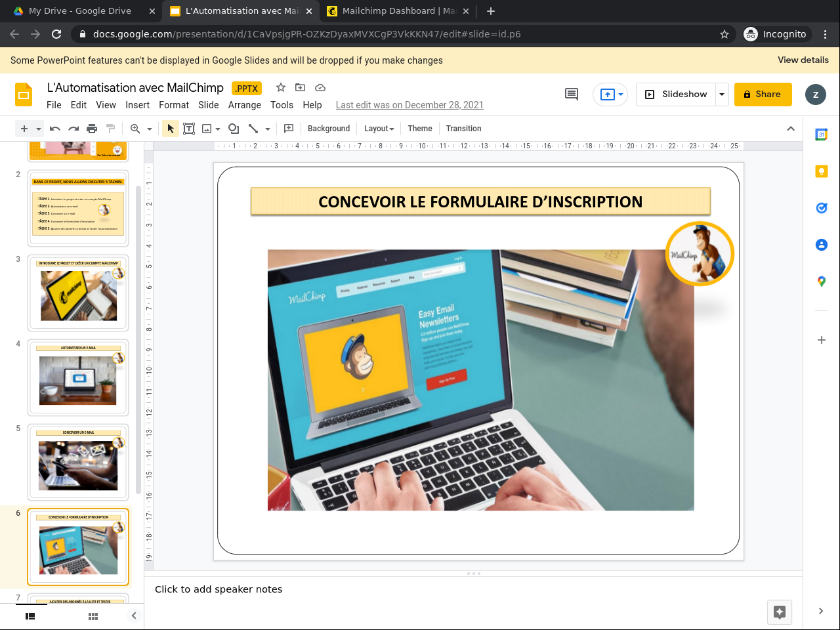840x630 pixels.
Task: Redo the last undone action
Action: 73,129
